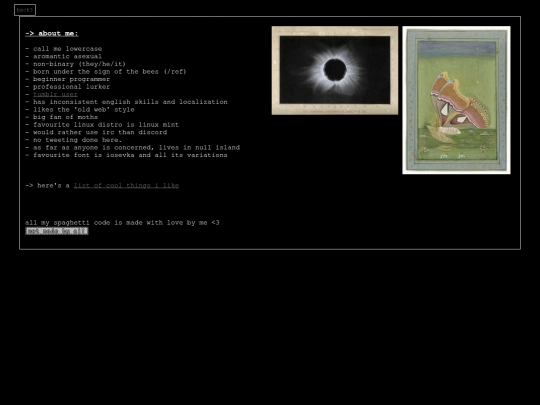This screenshot has width=540, height=405.
Task: Click the 'lives in null island' line
Action: click(x=133, y=147)
